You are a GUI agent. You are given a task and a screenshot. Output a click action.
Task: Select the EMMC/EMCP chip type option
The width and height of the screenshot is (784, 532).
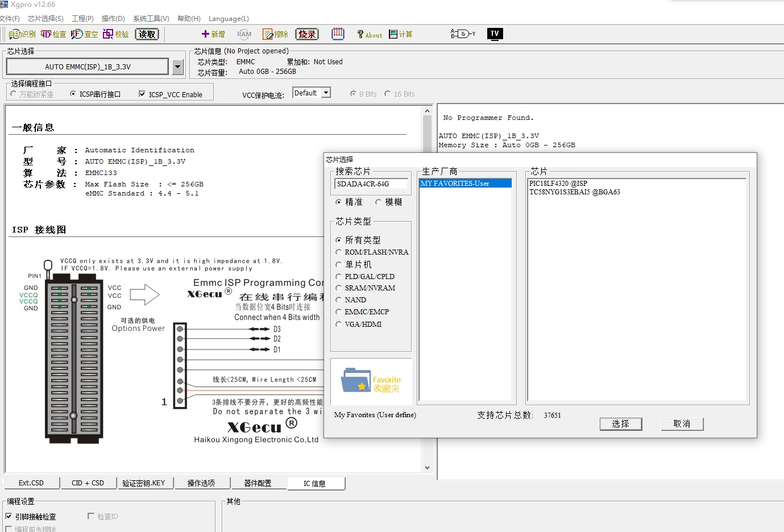pos(339,312)
